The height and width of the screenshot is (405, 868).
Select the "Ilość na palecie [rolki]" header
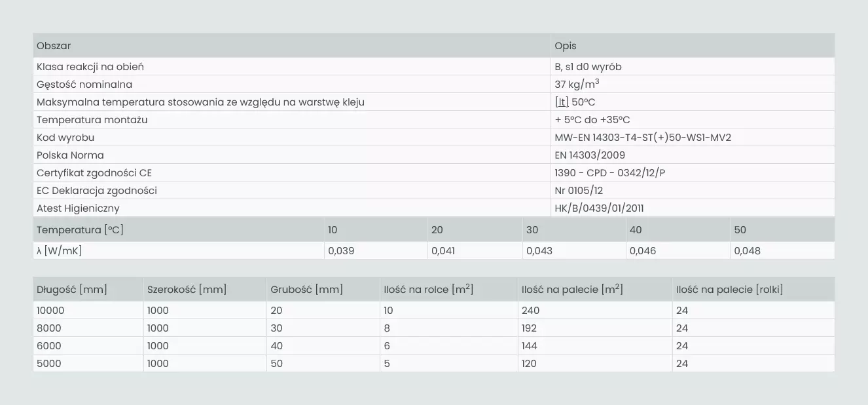click(729, 290)
